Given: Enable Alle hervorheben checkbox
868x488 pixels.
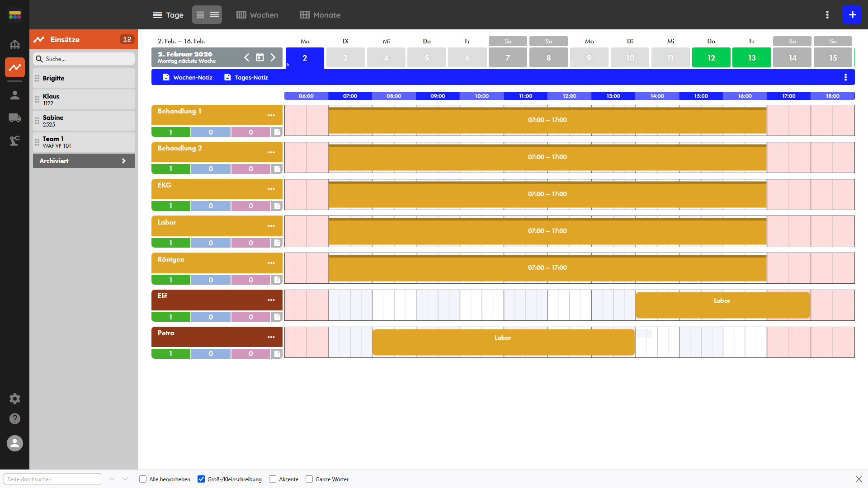Looking at the screenshot, I should [143, 479].
